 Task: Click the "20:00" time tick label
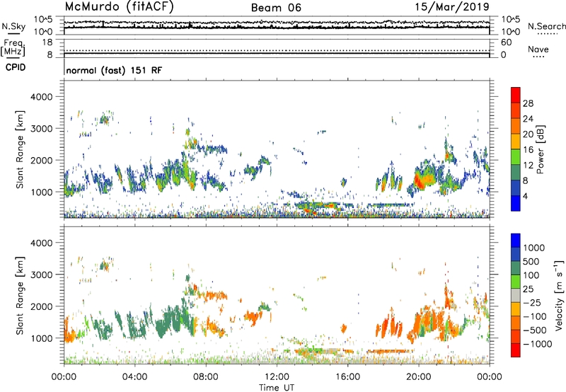[x=418, y=377]
